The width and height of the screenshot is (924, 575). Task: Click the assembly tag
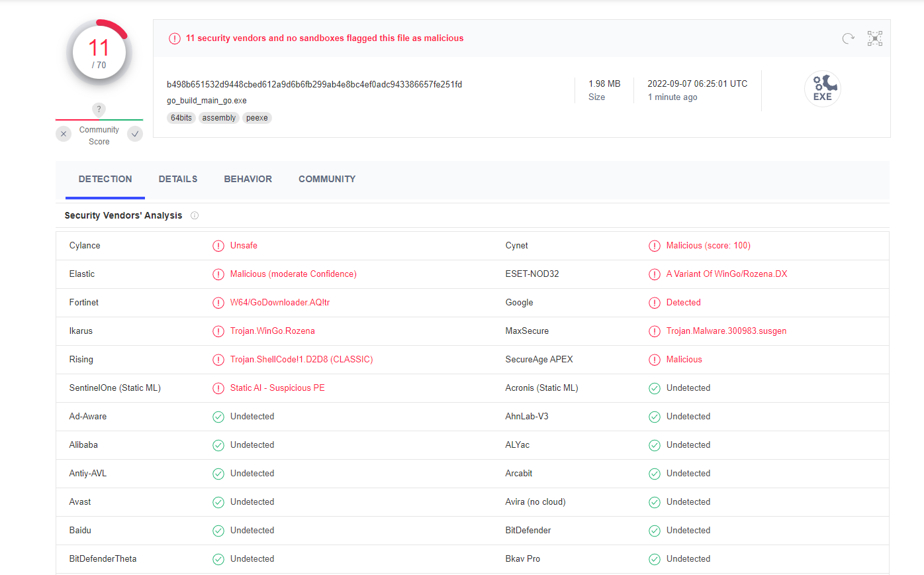[219, 118]
